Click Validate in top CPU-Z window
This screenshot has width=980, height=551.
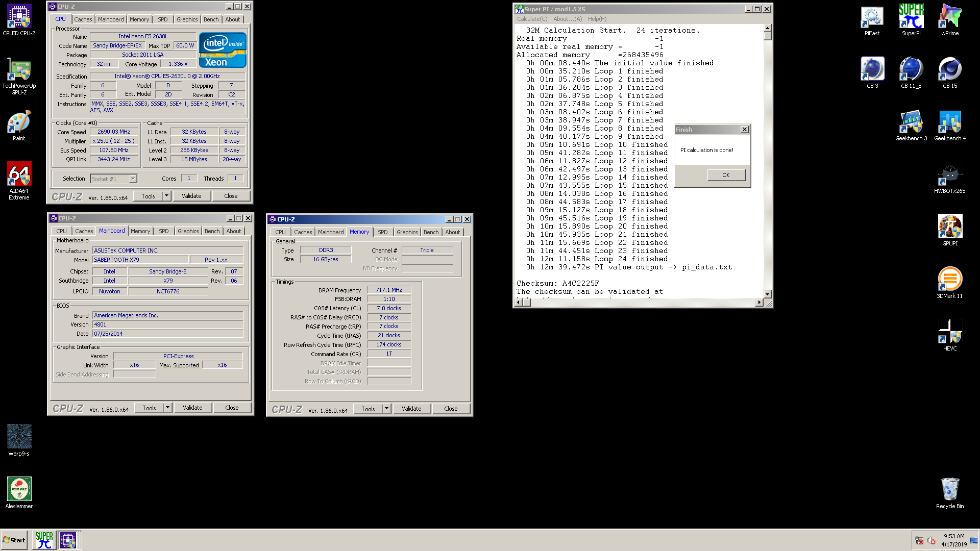point(191,196)
